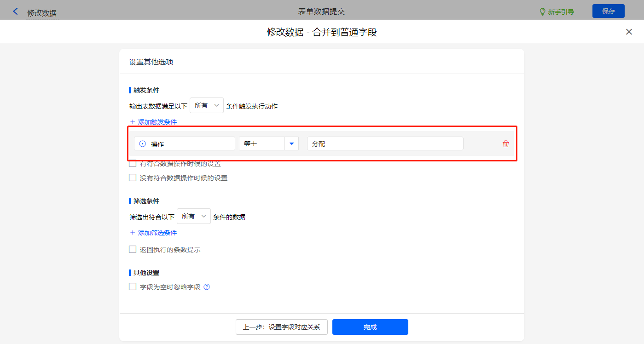Click the help icon beside 字段为空时忽略字段
644x344 pixels.
click(x=207, y=287)
